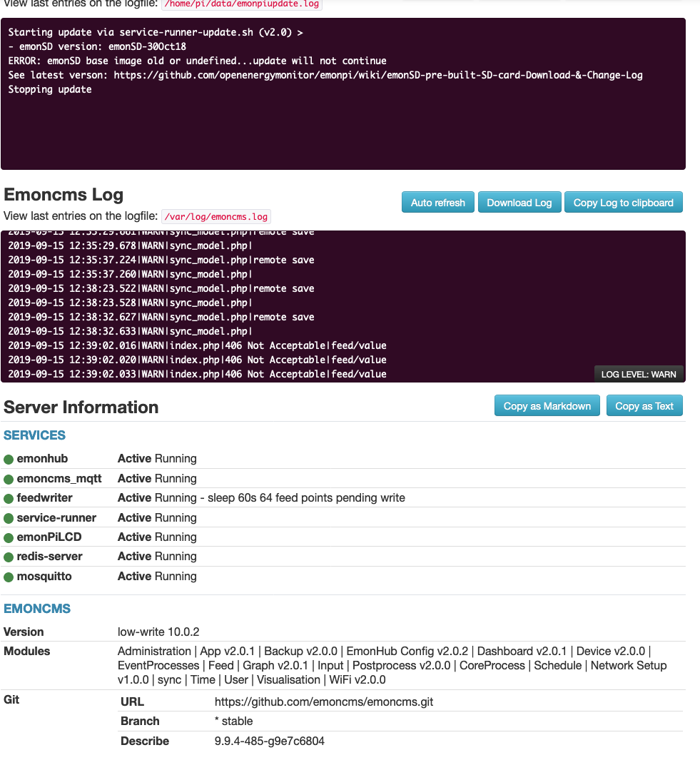Screen dimensions: 700x770
Task: Click 'WiFi v2.0.0' in the modules list
Action: tap(357, 679)
